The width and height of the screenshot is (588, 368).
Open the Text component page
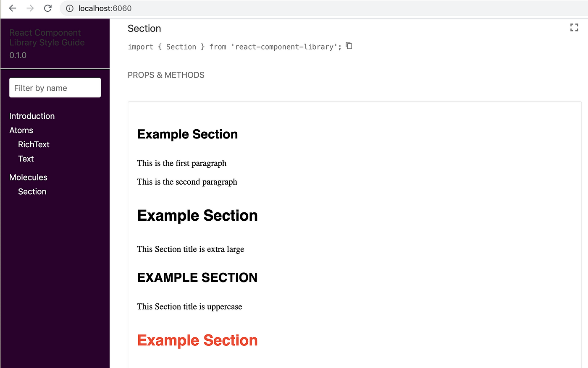pyautogui.click(x=26, y=159)
